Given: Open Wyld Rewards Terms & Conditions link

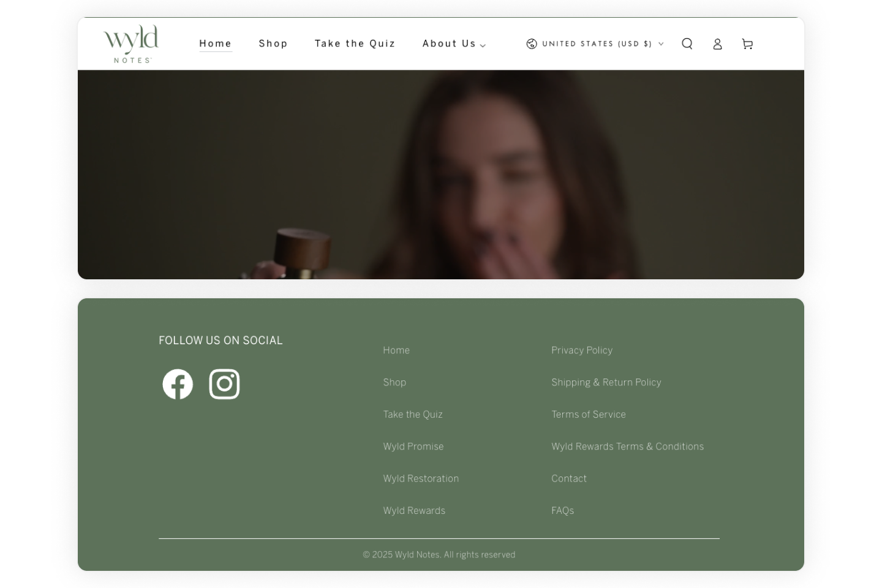Looking at the screenshot, I should 628,447.
